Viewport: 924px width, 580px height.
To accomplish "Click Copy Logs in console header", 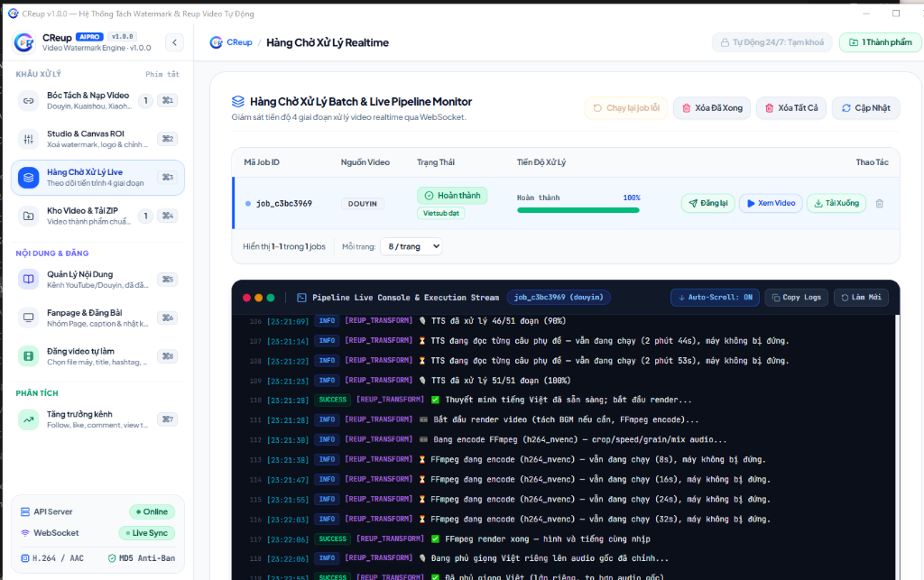I will click(x=797, y=298).
